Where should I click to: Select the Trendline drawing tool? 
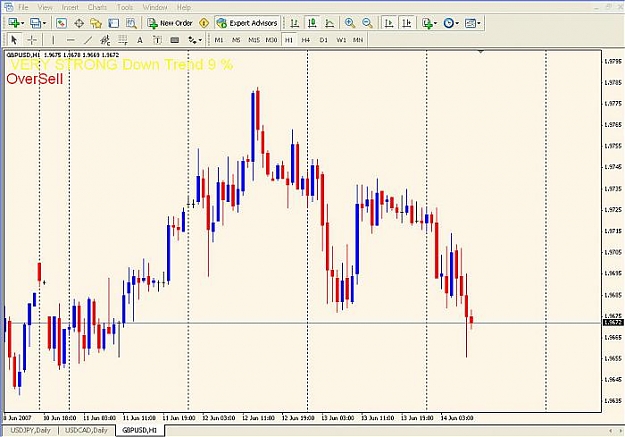(88, 40)
